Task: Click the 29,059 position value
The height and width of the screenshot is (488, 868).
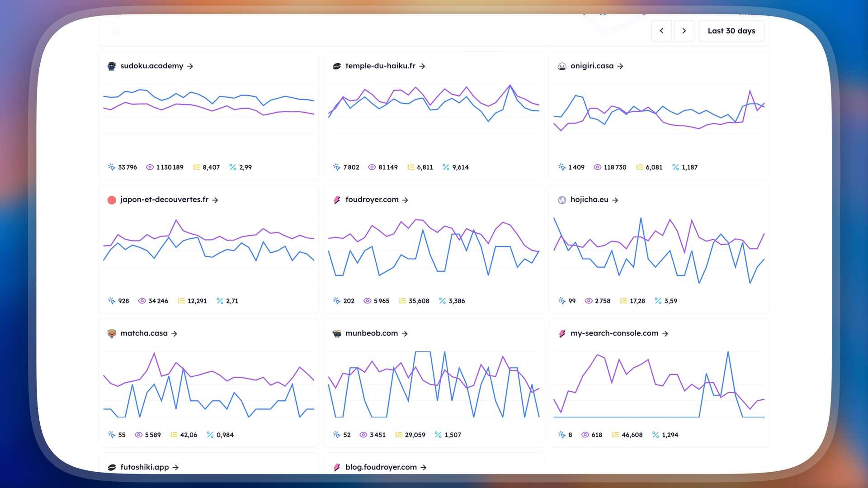Action: pos(415,435)
